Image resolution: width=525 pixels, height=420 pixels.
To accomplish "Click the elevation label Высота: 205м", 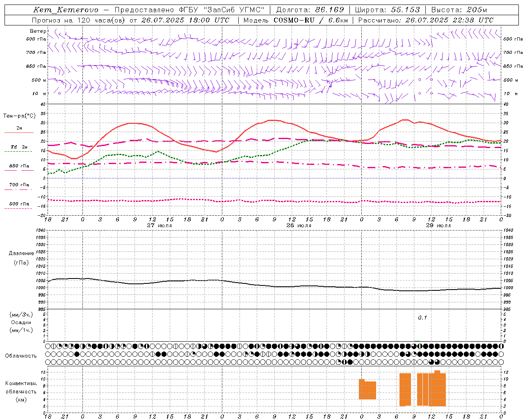I will 459,10.
